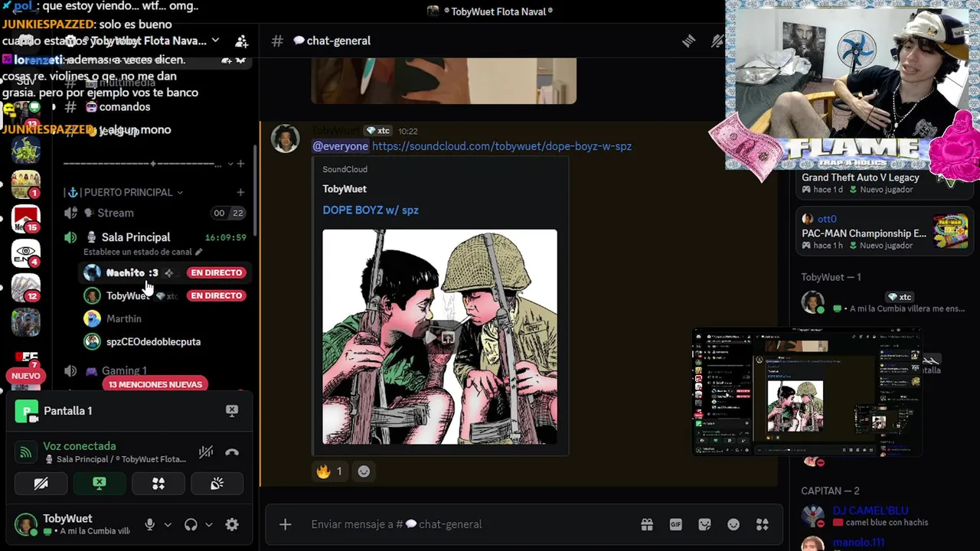Open TobyWuet user panel profile
980x551 pixels.
click(73, 524)
